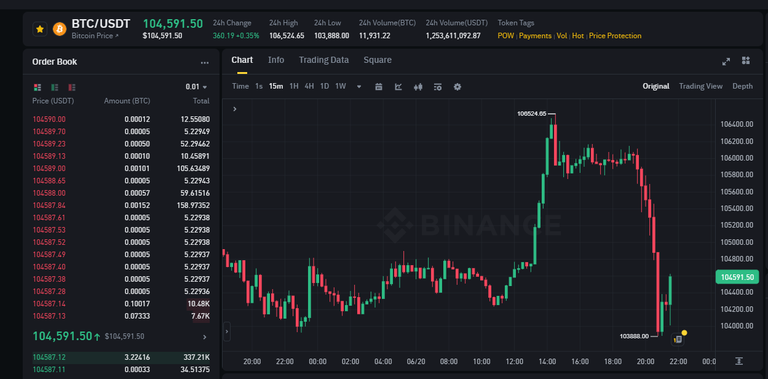Screen dimensions: 768x379
Task: Select the 104589.00 ask price
Action: tap(49, 168)
